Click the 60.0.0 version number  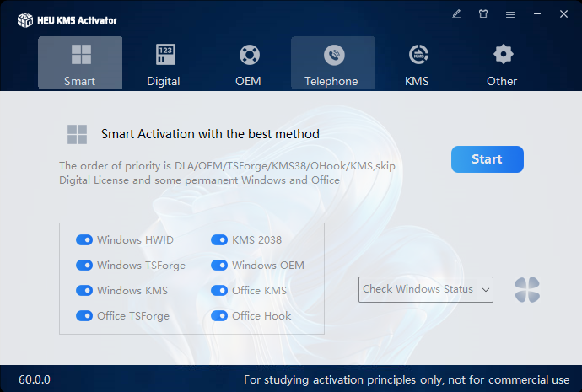35,379
